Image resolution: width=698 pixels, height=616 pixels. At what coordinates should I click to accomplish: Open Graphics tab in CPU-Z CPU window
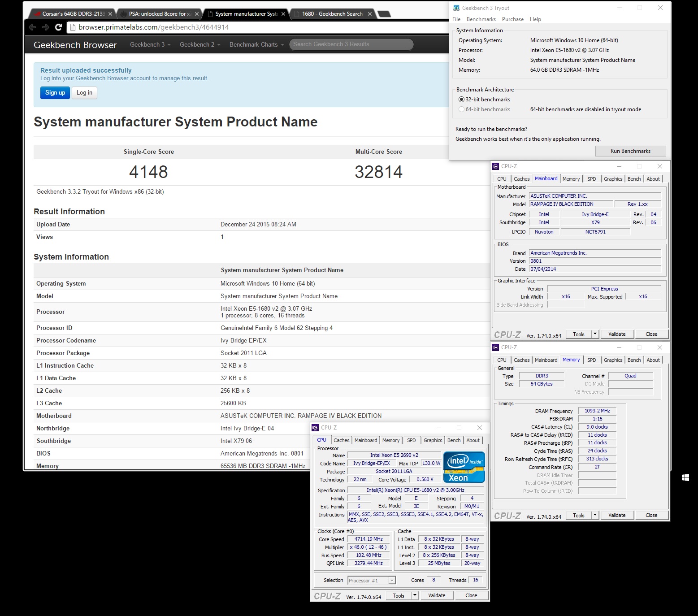pyautogui.click(x=433, y=440)
